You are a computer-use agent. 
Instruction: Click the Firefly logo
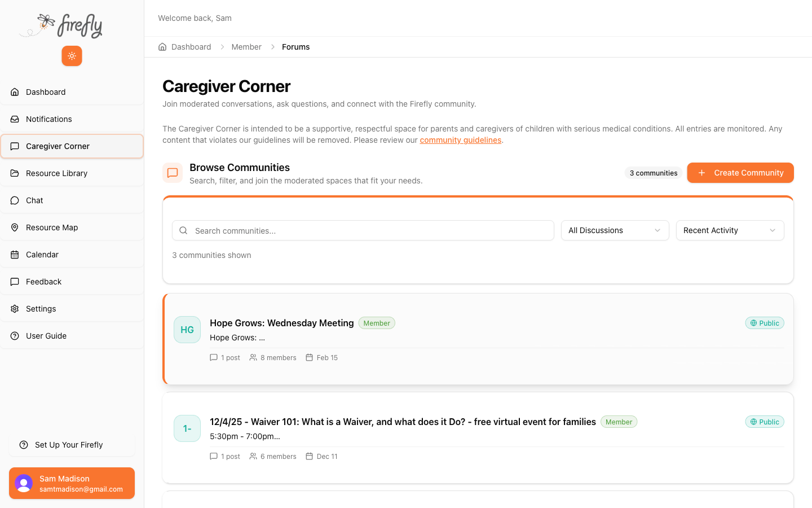(x=62, y=26)
